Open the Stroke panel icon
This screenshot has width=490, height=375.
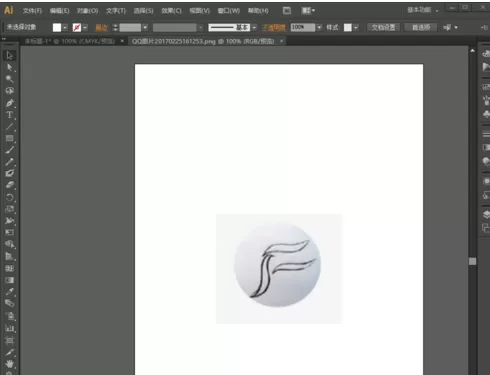tap(486, 134)
